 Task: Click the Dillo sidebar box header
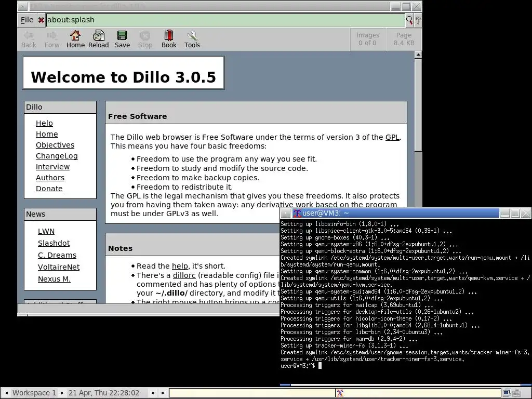point(60,107)
